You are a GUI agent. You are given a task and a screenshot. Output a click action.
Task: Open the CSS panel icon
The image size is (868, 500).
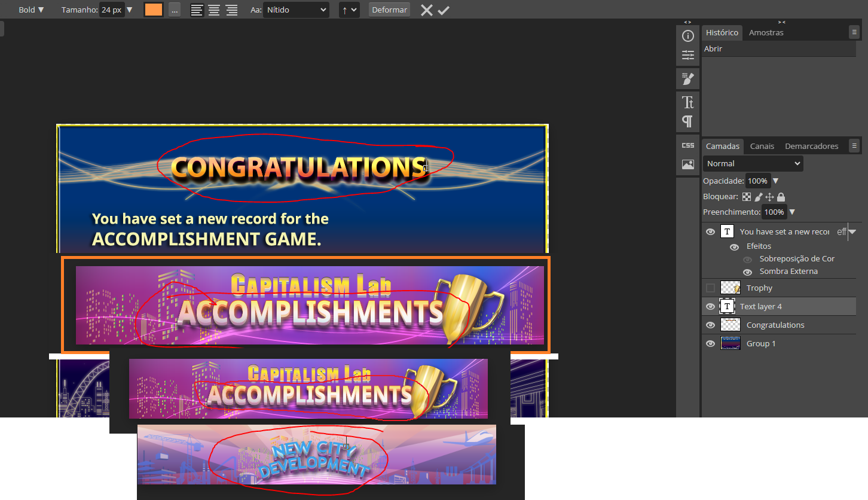[688, 145]
